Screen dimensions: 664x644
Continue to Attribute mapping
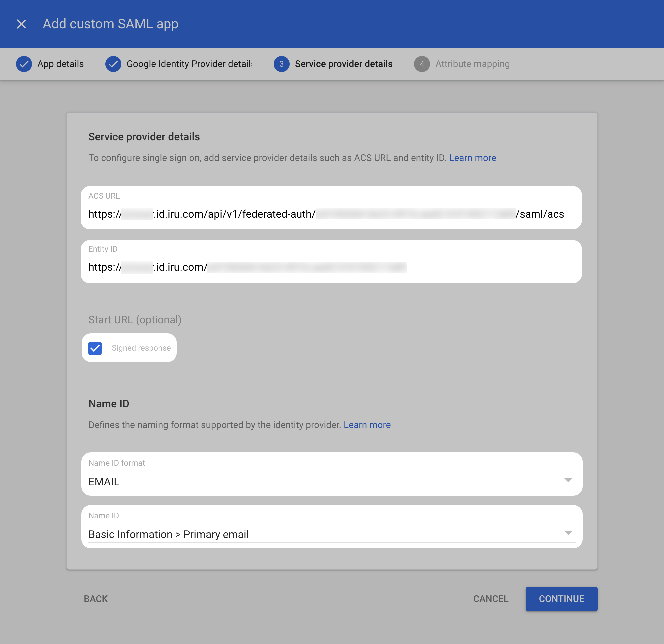561,599
